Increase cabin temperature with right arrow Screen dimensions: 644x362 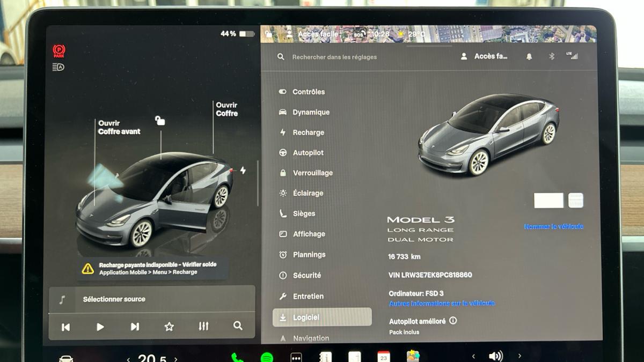pyautogui.click(x=175, y=359)
